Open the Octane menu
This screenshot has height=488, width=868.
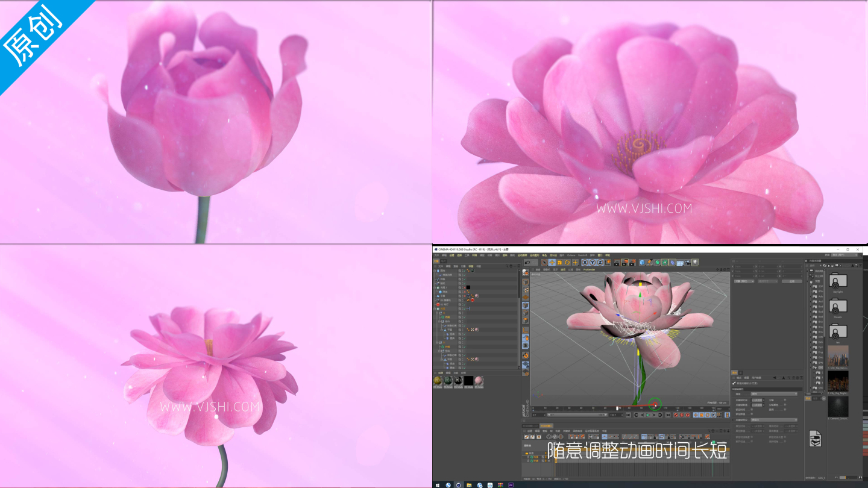tap(571, 255)
